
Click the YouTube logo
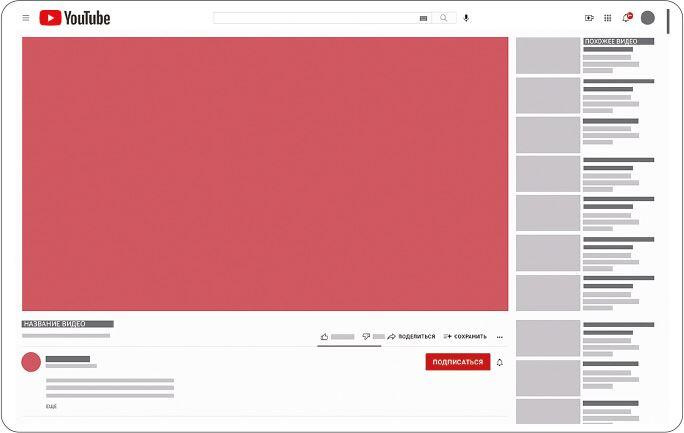(x=75, y=18)
